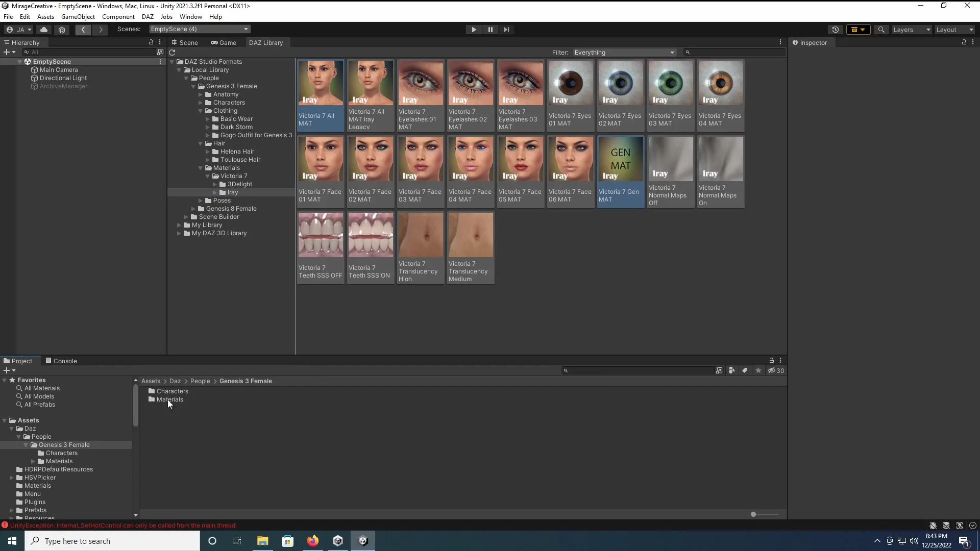Toggle the padlock on the Inspector panel
The height and width of the screenshot is (551, 980).
point(964,42)
